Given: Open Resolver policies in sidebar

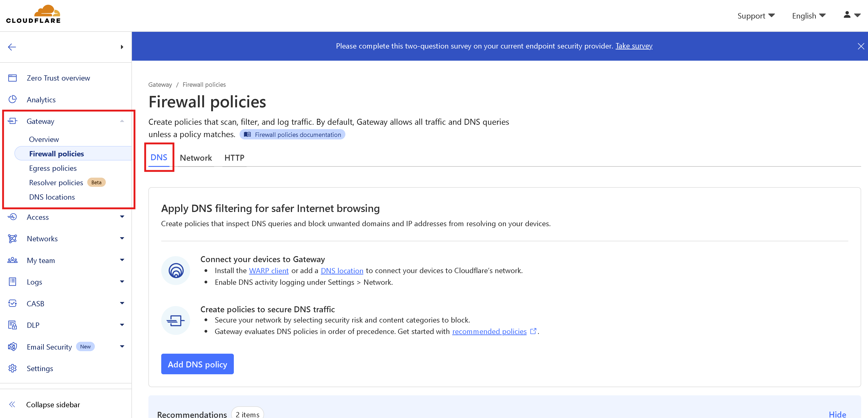Looking at the screenshot, I should click(x=56, y=182).
